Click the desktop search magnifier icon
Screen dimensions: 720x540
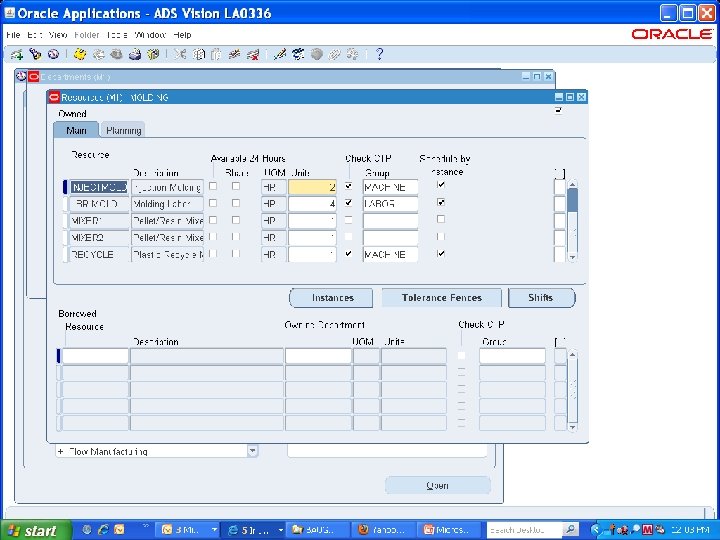pos(569,529)
